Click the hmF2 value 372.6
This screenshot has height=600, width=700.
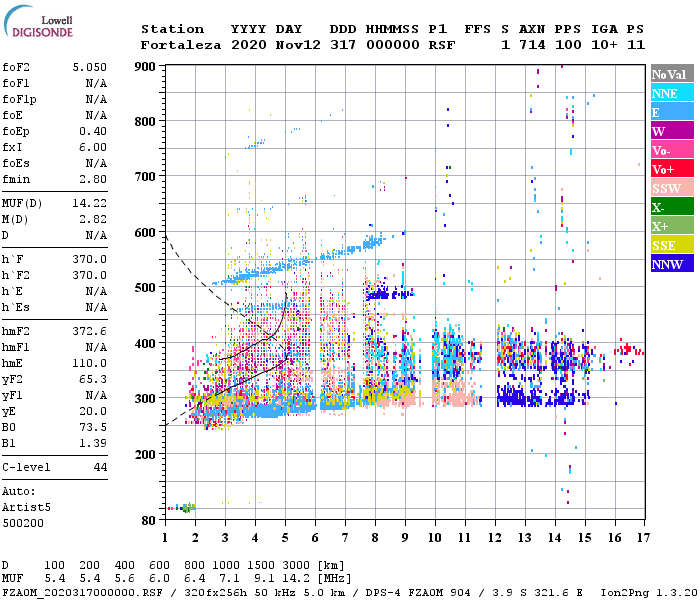point(90,331)
